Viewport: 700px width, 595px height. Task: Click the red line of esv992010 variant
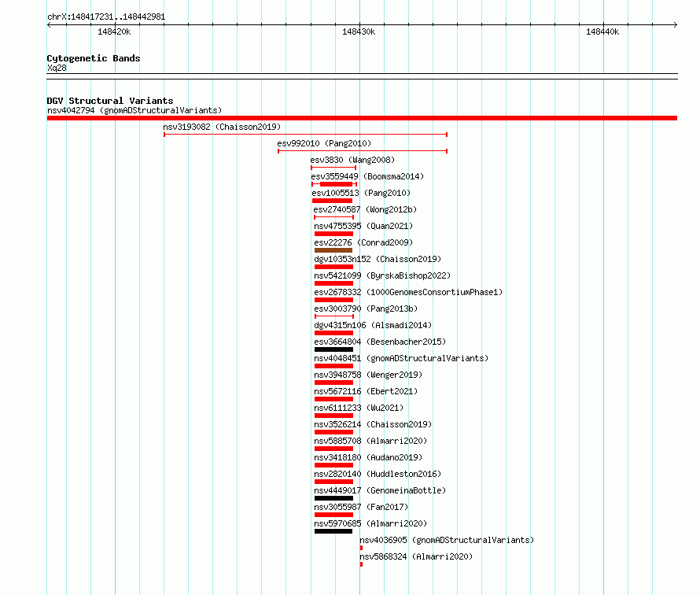coord(363,151)
